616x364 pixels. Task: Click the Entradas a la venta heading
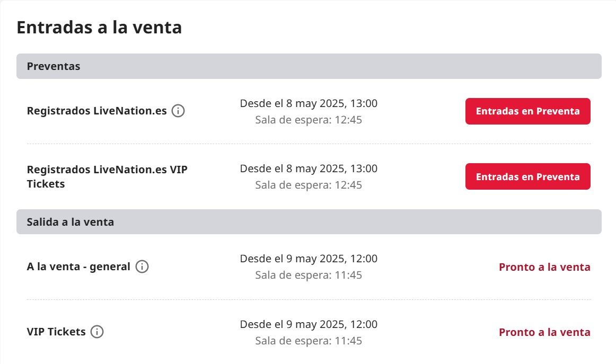tap(99, 28)
